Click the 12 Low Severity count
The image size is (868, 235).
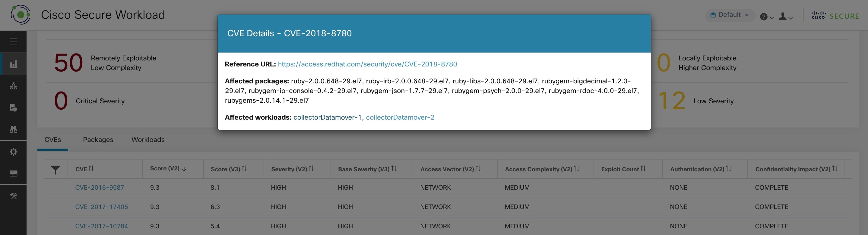click(672, 101)
